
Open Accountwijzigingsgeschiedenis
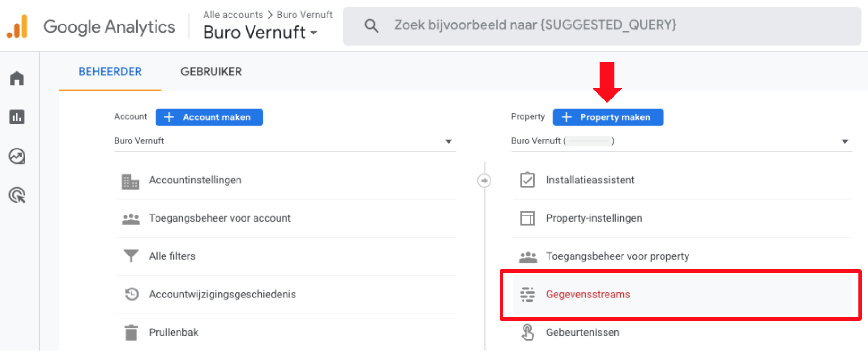point(222,294)
